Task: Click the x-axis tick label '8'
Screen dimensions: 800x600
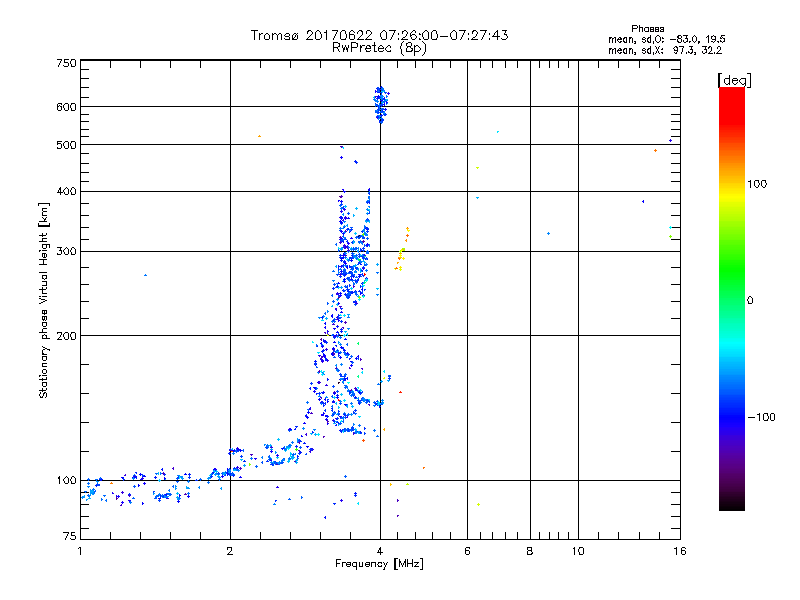Action: pos(530,551)
